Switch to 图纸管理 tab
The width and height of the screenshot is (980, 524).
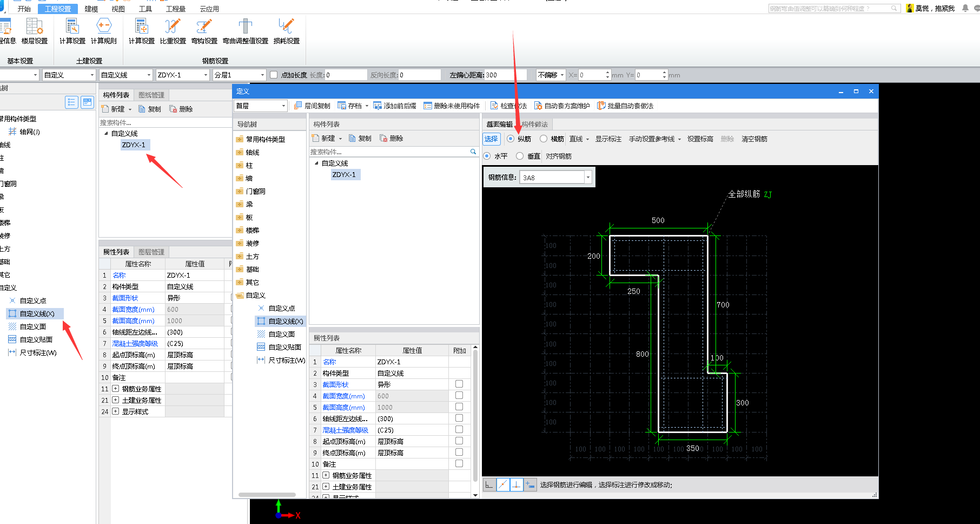151,95
